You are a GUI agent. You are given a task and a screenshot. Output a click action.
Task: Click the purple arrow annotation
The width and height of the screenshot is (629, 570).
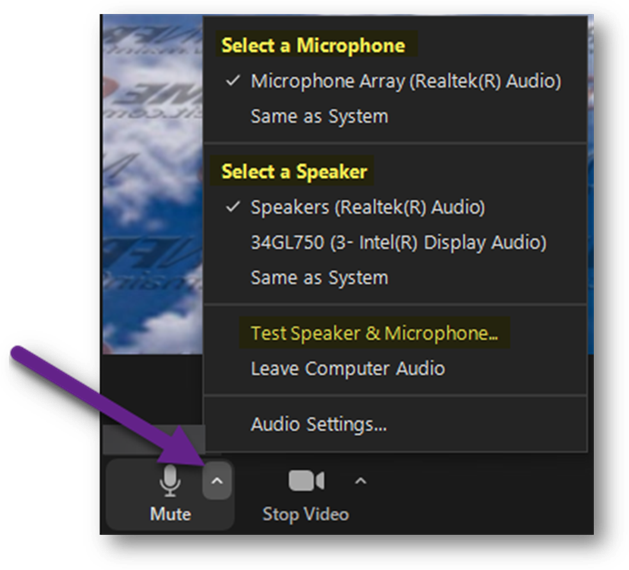[108, 405]
